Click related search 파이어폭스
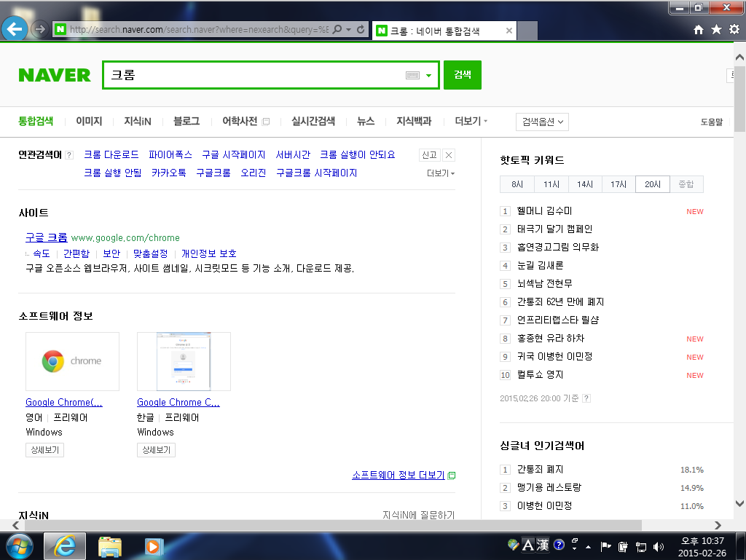 click(170, 154)
